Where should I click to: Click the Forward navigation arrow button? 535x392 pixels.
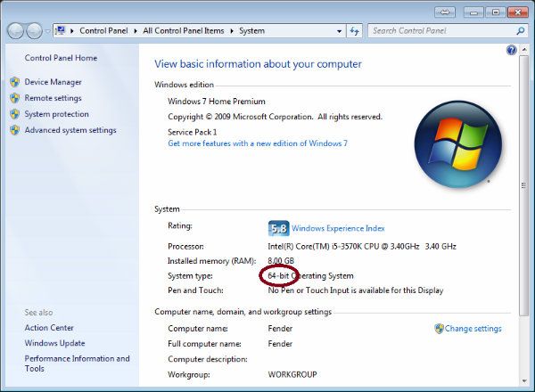pos(34,31)
